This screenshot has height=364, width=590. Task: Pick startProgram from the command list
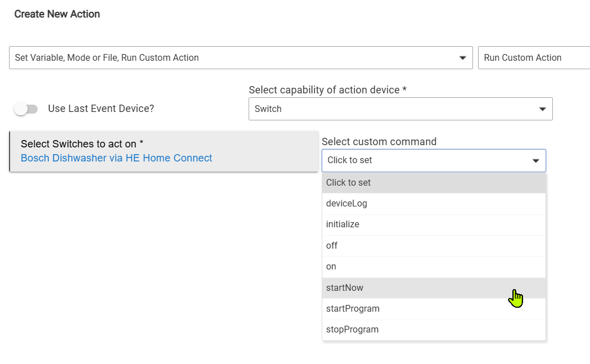433,309
